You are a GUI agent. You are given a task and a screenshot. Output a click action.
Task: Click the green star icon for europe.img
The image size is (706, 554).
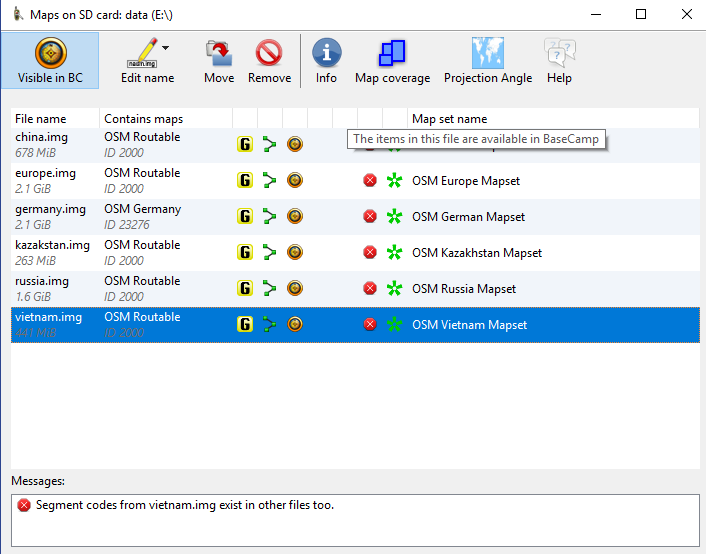(394, 181)
